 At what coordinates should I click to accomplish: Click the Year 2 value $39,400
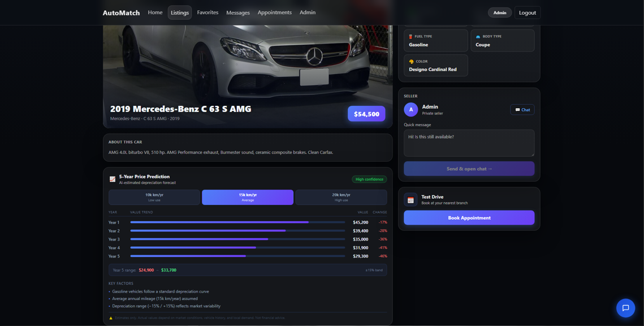tap(360, 231)
